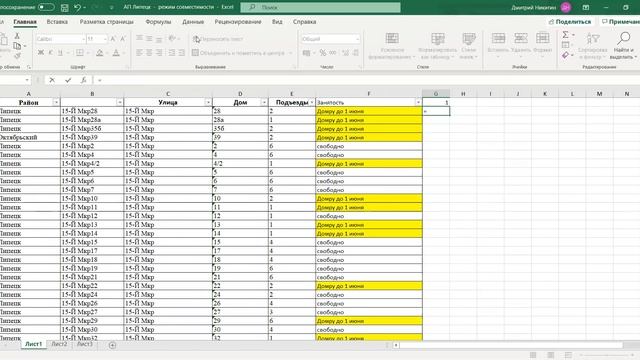The height and width of the screenshot is (360, 640).
Task: Click the Cell Styles icon
Action: (x=469, y=39)
